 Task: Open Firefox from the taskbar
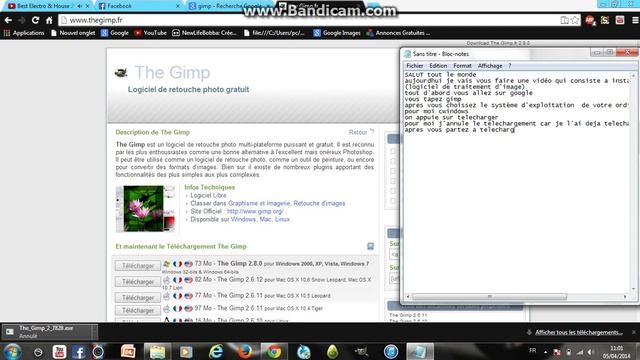coord(245,352)
